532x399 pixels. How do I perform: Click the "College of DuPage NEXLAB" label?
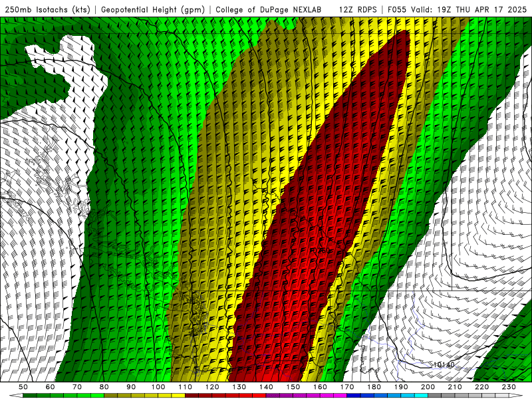tap(269, 10)
